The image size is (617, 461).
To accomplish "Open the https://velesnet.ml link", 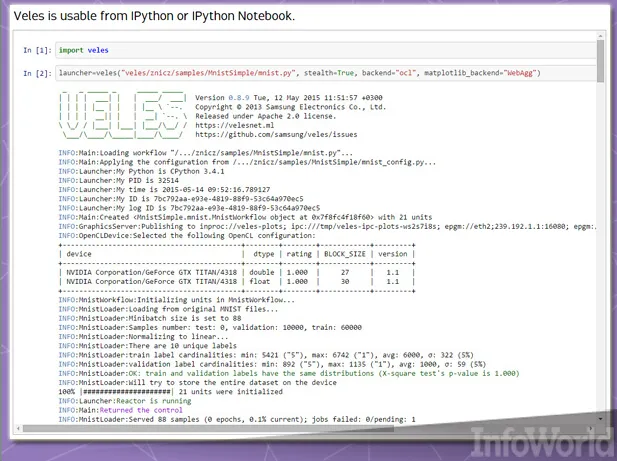I will (235, 125).
